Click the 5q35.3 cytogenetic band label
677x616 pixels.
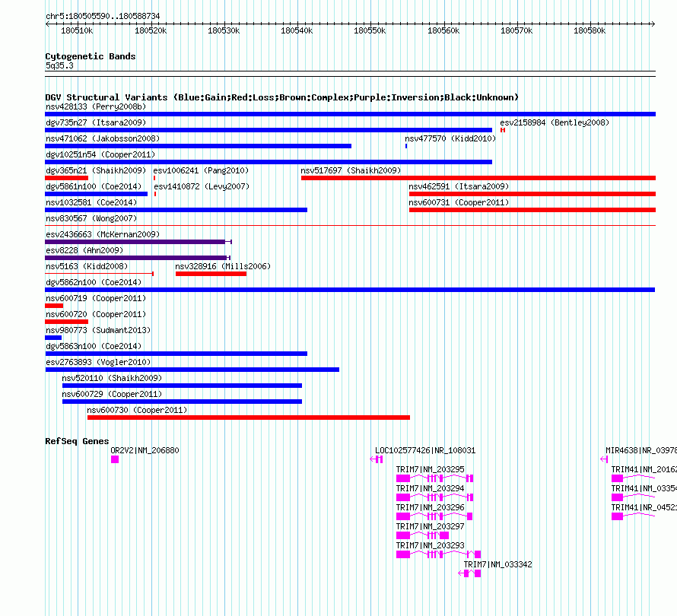(x=59, y=65)
